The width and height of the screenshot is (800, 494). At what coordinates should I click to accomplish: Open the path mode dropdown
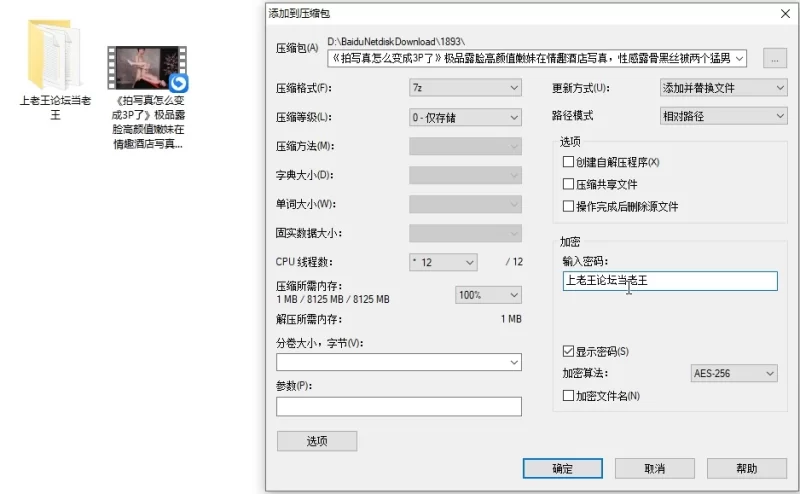tap(723, 116)
